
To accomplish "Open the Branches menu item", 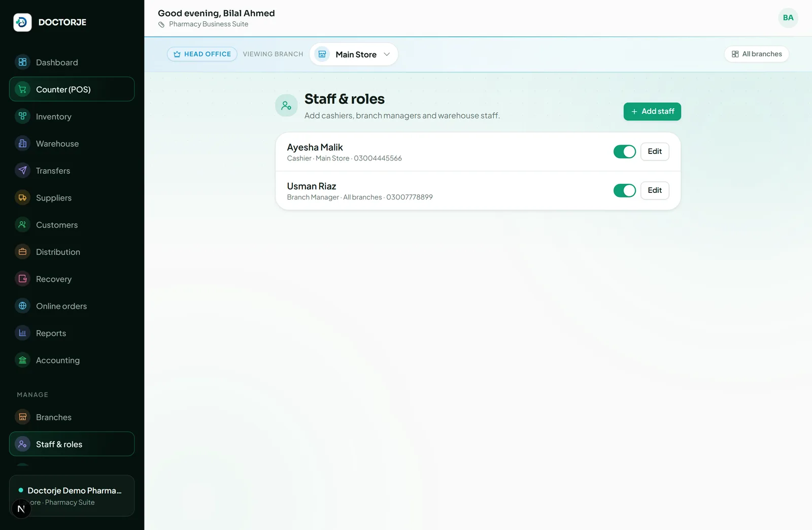I will [x=72, y=417].
